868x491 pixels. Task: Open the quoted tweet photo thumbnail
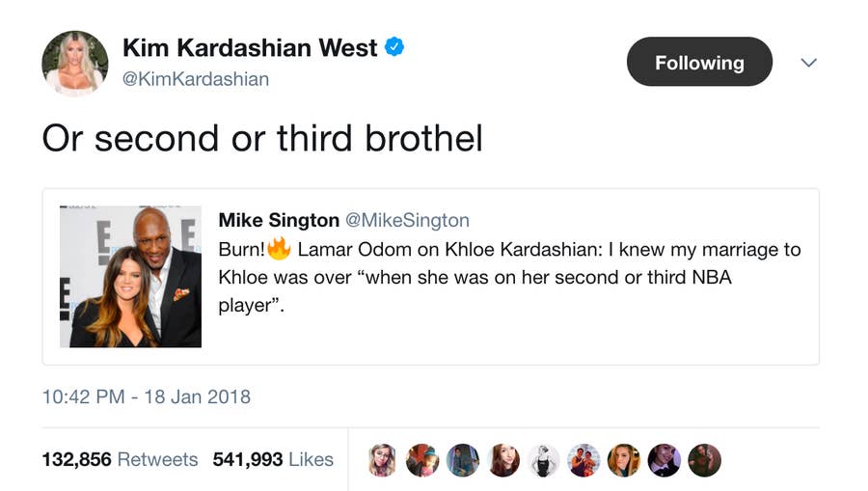[130, 277]
